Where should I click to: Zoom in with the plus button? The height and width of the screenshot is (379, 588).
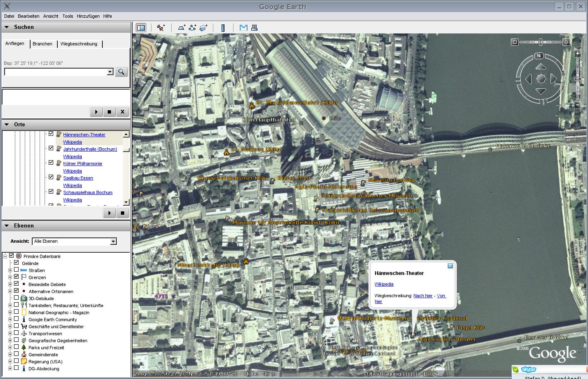(x=578, y=54)
